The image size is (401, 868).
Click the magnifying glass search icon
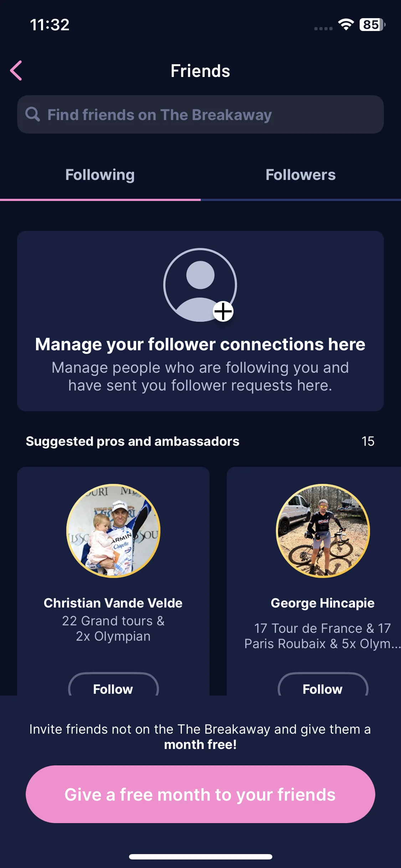tap(32, 114)
